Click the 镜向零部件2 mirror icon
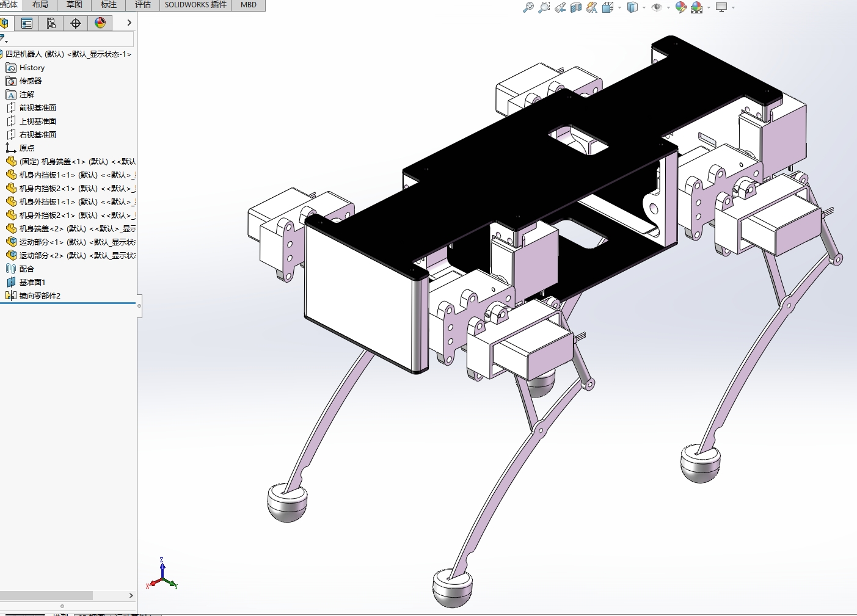The height and width of the screenshot is (616, 857). (x=11, y=296)
